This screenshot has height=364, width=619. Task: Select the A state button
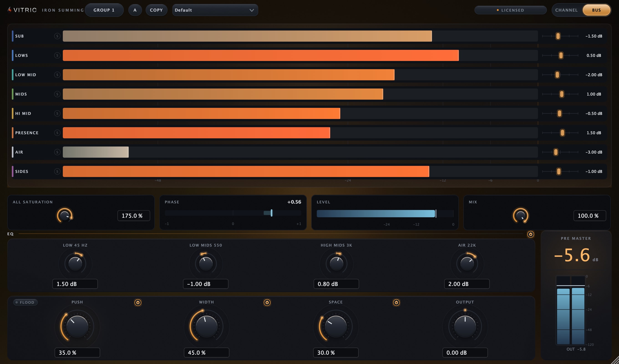pyautogui.click(x=135, y=10)
